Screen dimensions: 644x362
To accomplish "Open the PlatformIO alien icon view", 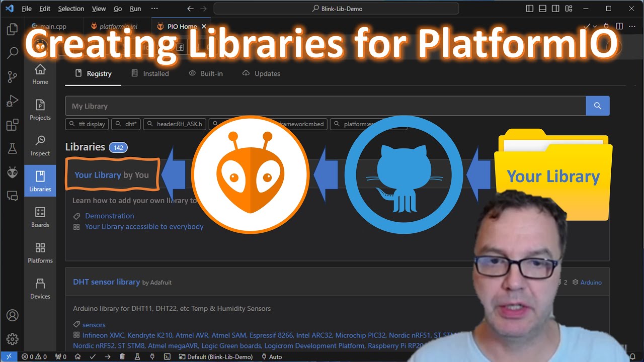I will [x=12, y=172].
